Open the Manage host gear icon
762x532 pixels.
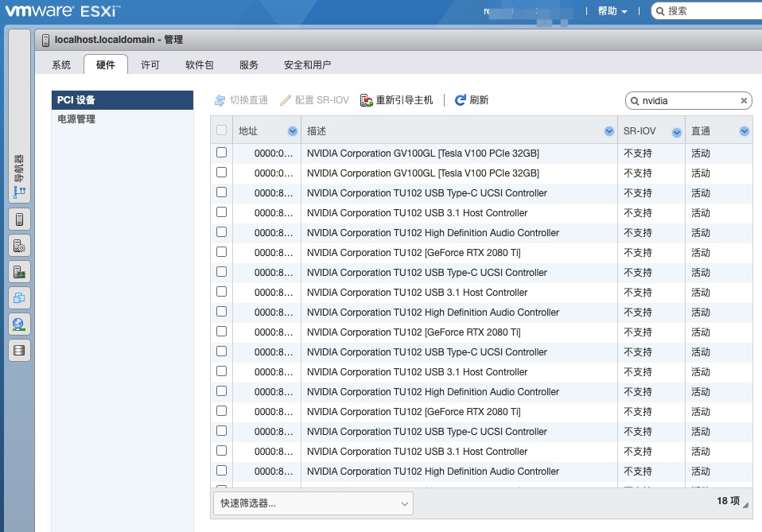tap(19, 246)
